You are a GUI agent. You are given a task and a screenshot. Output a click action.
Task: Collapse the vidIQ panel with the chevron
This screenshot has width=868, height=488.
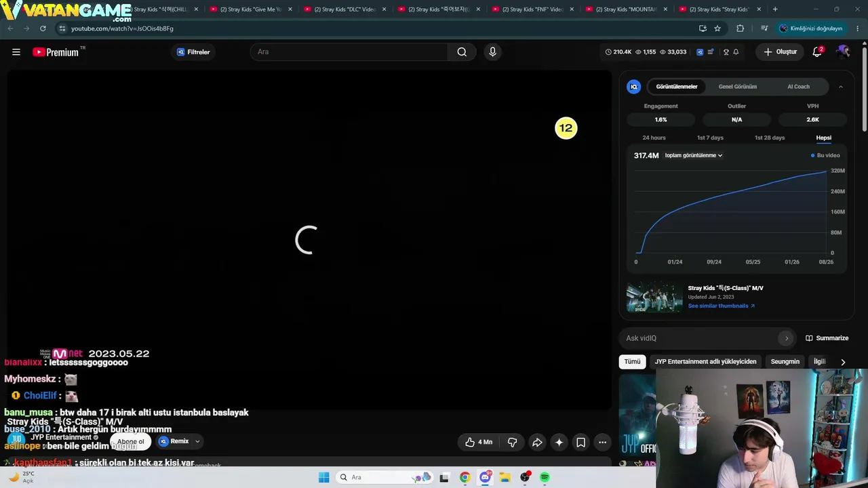point(841,87)
